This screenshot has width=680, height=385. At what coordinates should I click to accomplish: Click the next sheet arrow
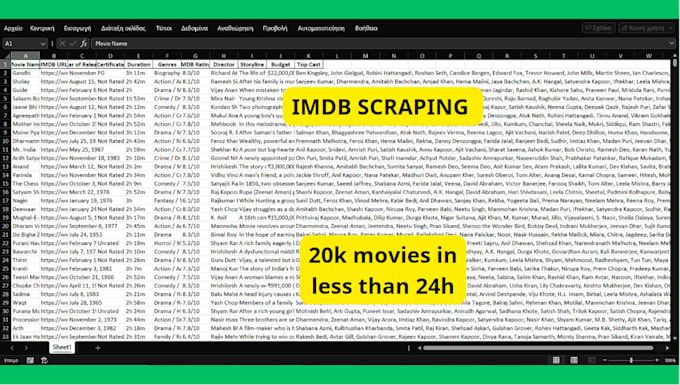click(x=26, y=348)
